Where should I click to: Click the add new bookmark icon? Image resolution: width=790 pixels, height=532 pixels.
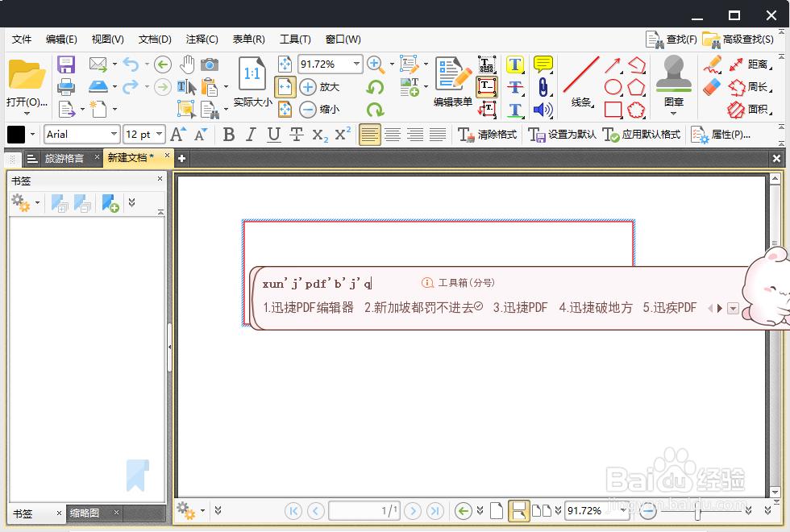pyautogui.click(x=110, y=203)
